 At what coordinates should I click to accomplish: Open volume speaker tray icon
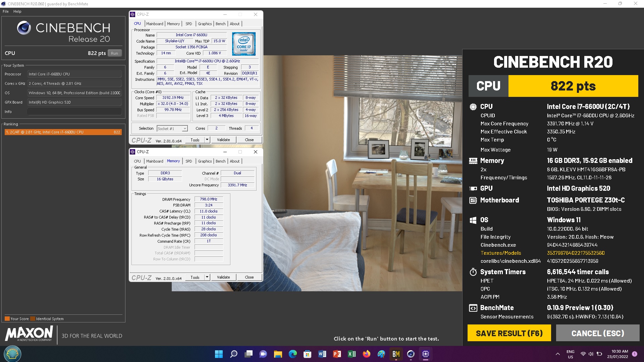coord(591,354)
